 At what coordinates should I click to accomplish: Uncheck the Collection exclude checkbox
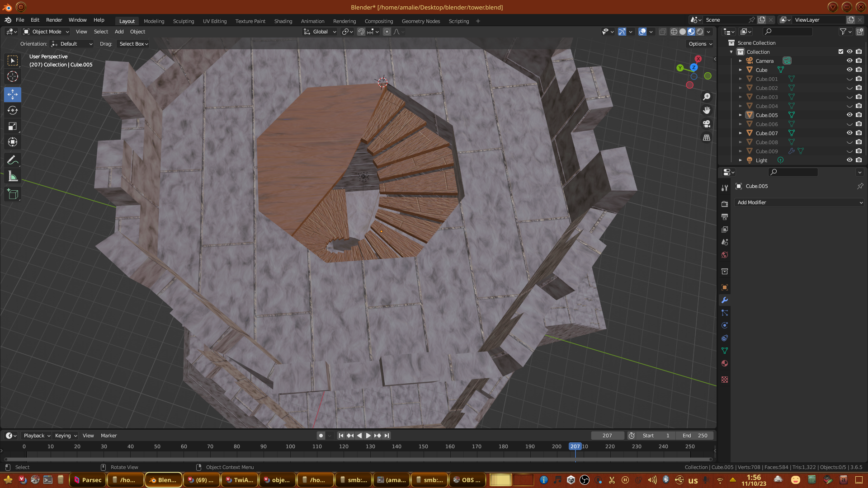pos(841,52)
